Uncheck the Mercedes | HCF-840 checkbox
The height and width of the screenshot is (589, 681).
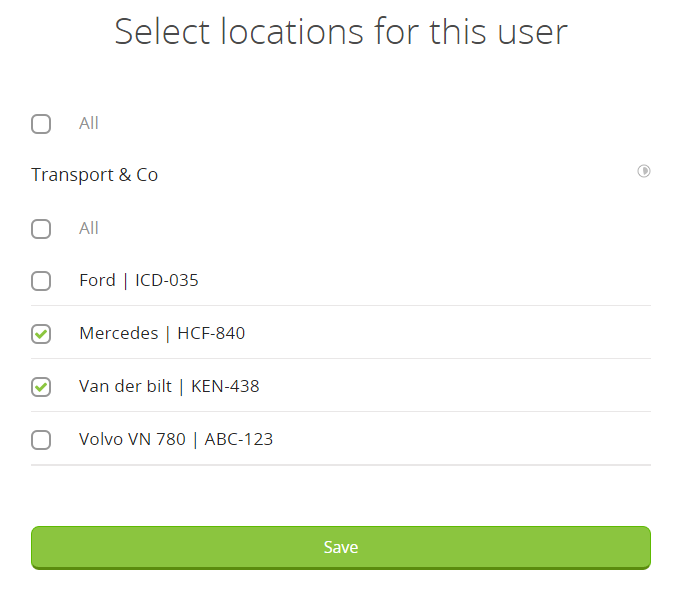click(x=41, y=334)
